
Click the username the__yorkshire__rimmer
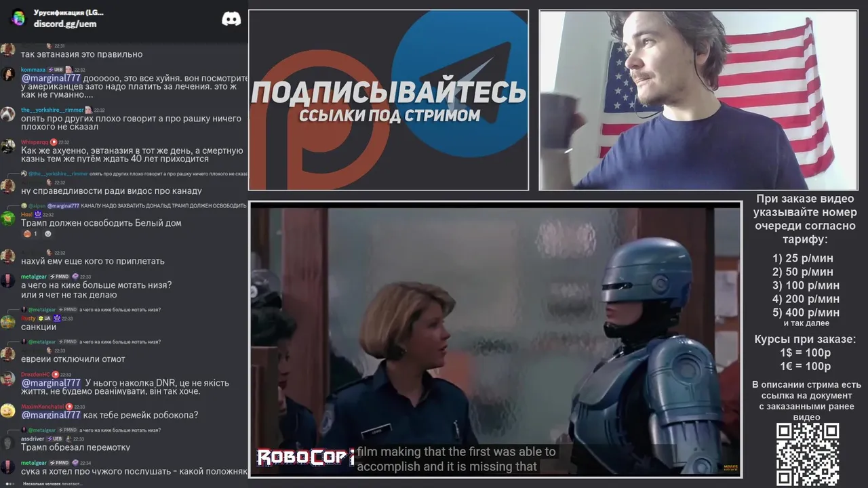tap(52, 110)
